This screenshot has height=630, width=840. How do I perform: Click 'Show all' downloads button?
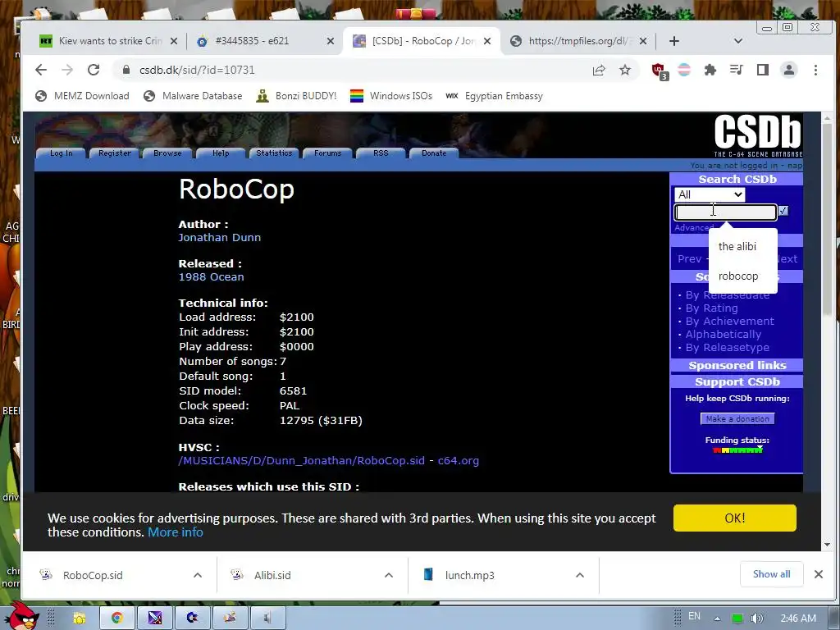coord(771,574)
